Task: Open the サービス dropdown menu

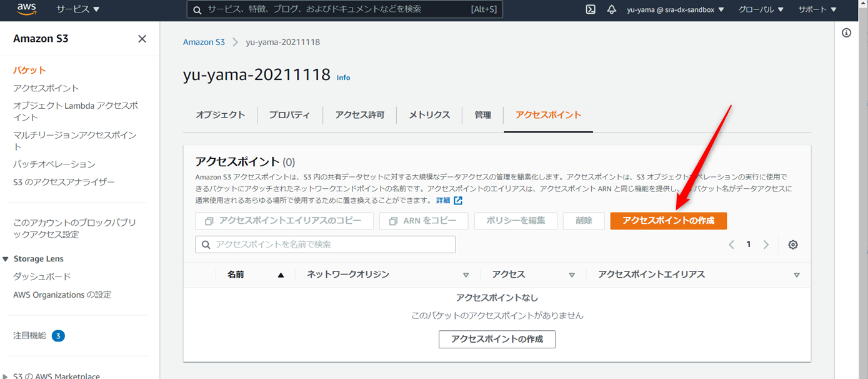Action: pos(78,9)
